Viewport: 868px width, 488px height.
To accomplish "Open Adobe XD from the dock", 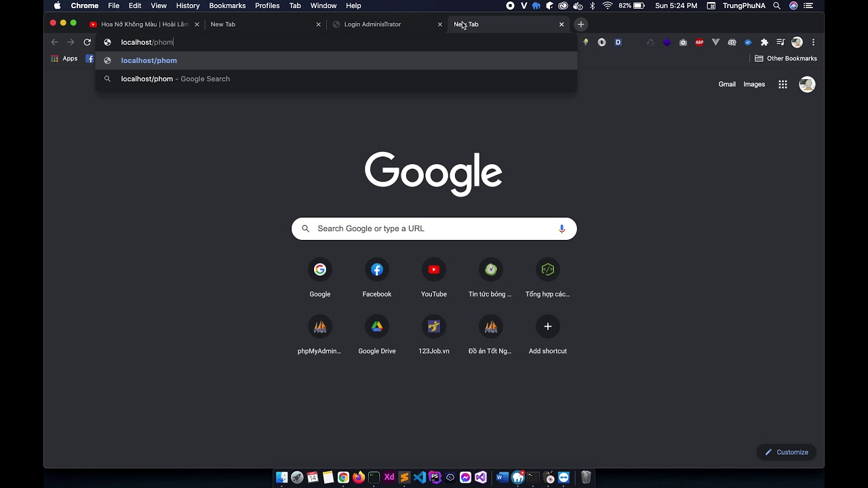I will 389,477.
